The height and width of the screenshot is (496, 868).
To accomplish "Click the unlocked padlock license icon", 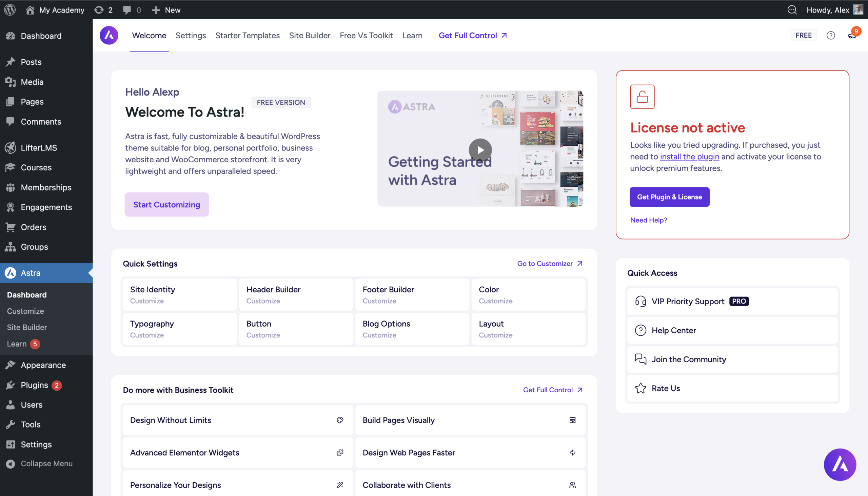I will coord(642,97).
